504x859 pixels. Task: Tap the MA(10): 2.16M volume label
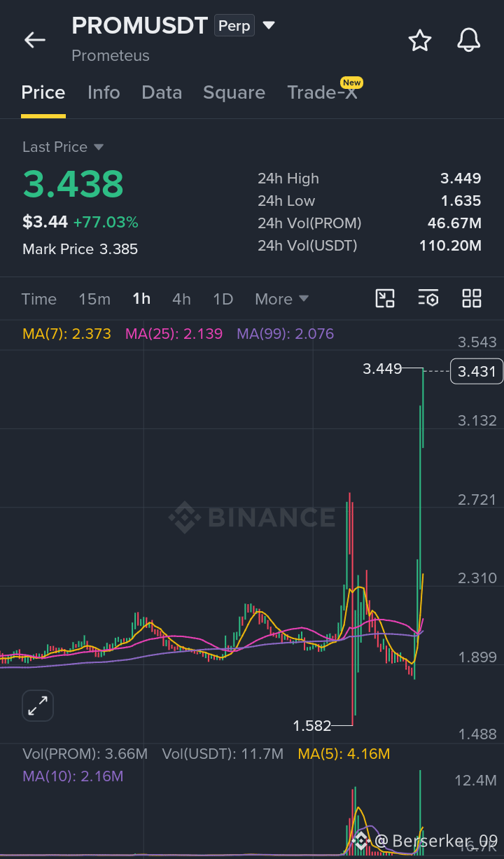(x=73, y=776)
